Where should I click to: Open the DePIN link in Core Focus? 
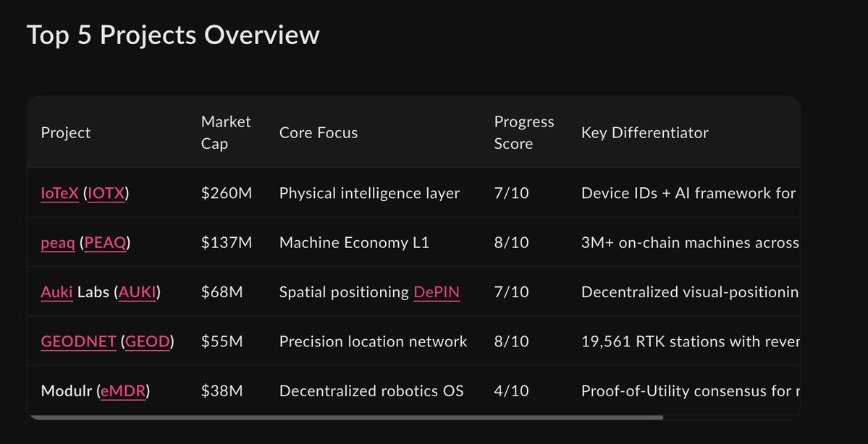coord(437,292)
